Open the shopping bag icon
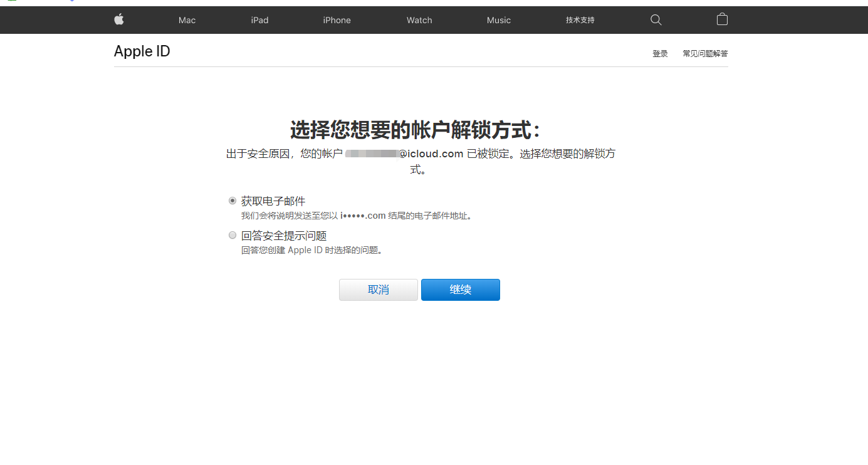The height and width of the screenshot is (465, 868). click(x=722, y=19)
